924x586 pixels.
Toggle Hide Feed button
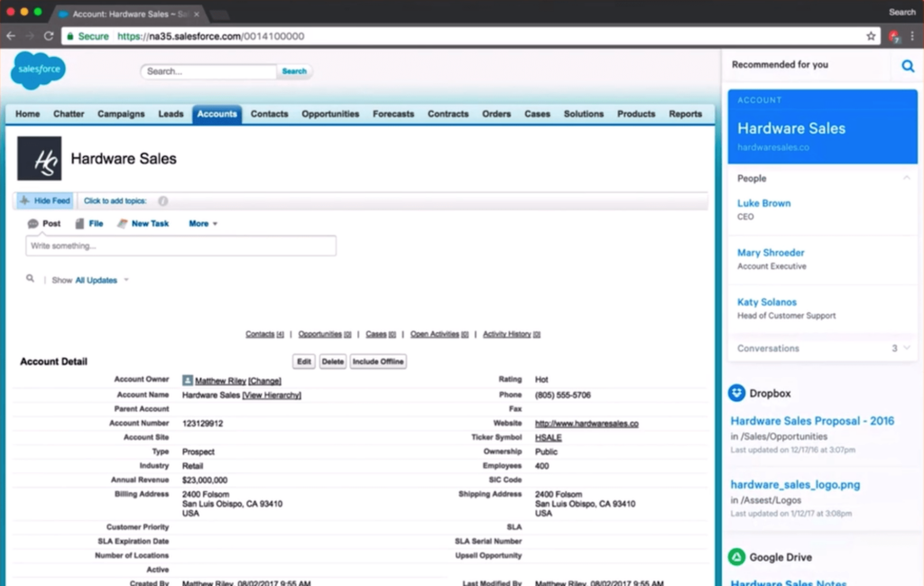coord(45,201)
